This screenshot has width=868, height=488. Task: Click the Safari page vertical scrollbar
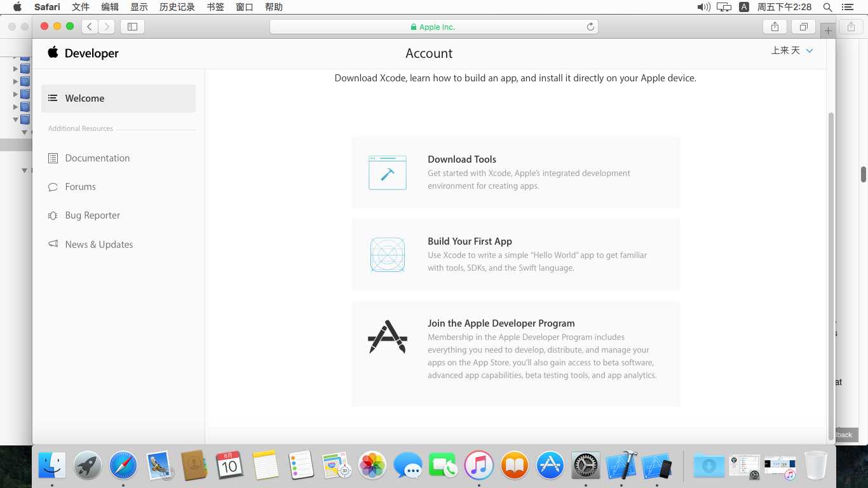click(x=831, y=276)
